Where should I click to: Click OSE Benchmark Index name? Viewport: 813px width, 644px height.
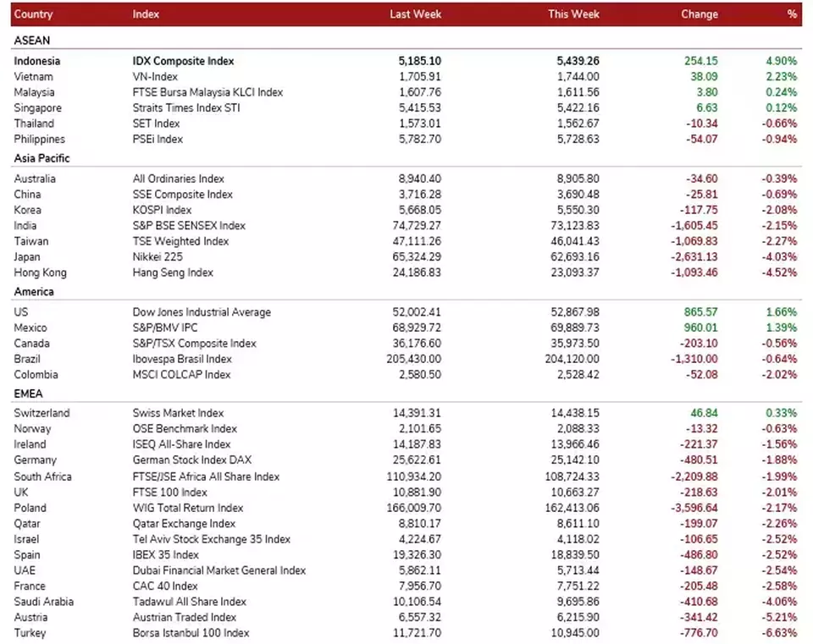[x=185, y=428]
